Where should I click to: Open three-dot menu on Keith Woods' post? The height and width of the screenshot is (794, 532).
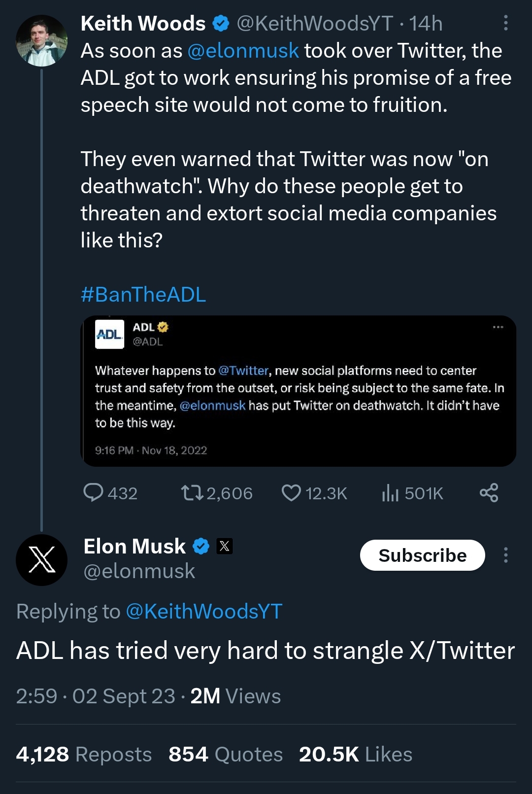point(505,23)
